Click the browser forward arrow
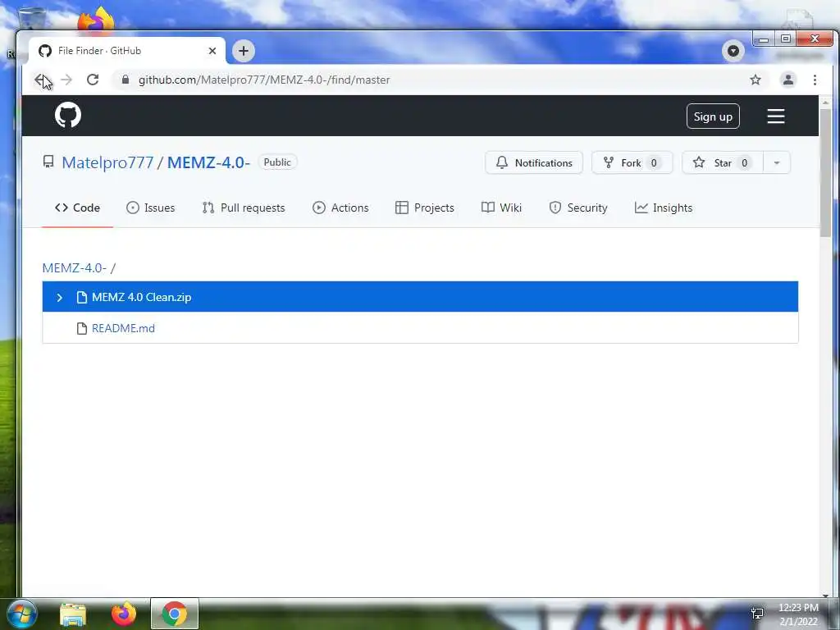840x630 pixels. [66, 80]
